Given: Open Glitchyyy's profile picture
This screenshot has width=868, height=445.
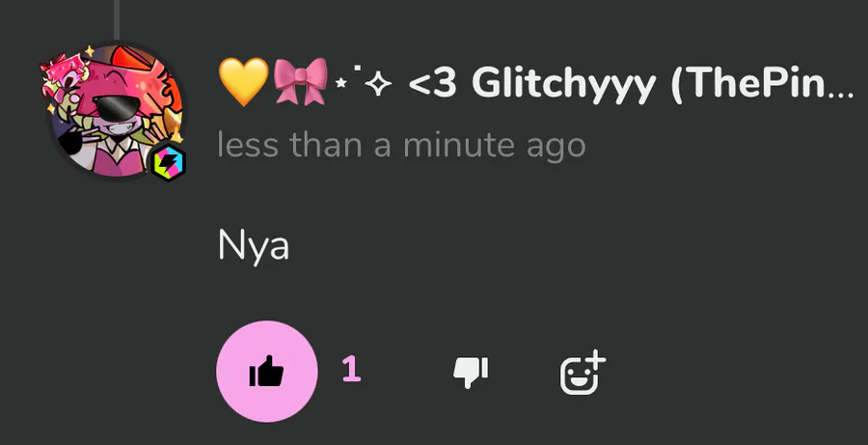Looking at the screenshot, I should (117, 111).
